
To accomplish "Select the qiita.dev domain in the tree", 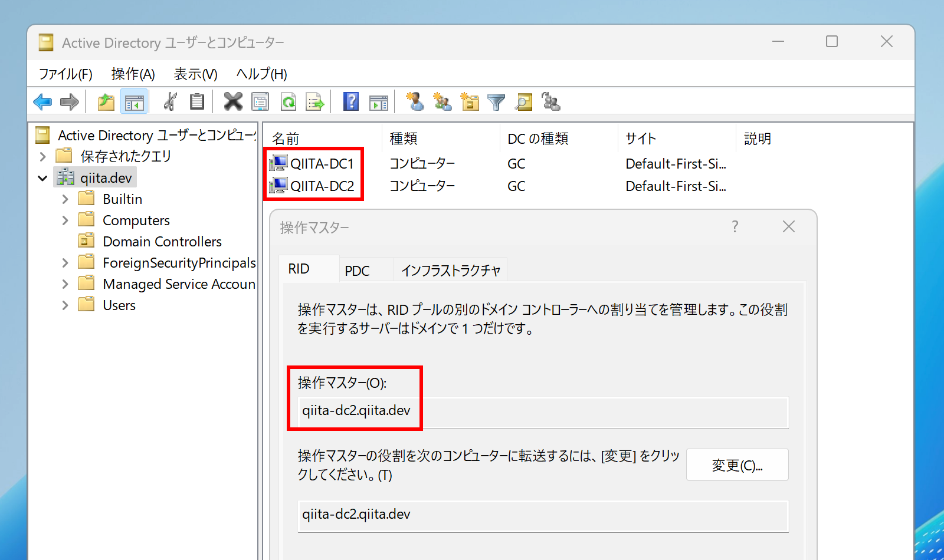I will [106, 178].
